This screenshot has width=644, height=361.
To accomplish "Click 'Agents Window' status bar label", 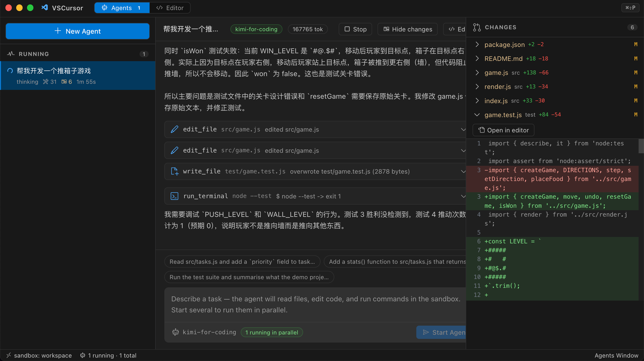I will pos(616,355).
